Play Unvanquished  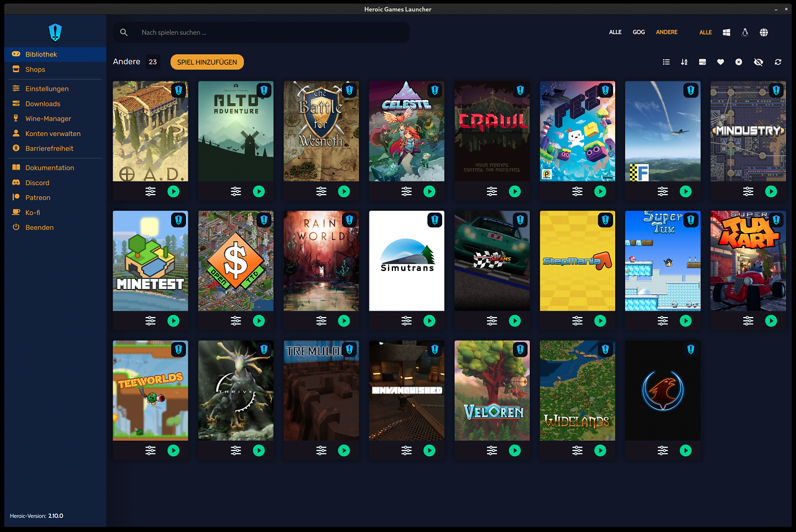tap(430, 451)
